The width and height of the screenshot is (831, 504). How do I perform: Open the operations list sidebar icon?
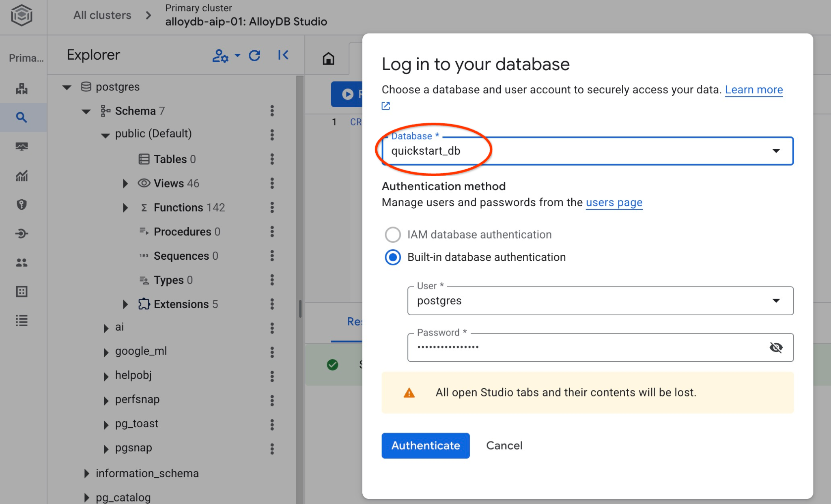coord(22,321)
